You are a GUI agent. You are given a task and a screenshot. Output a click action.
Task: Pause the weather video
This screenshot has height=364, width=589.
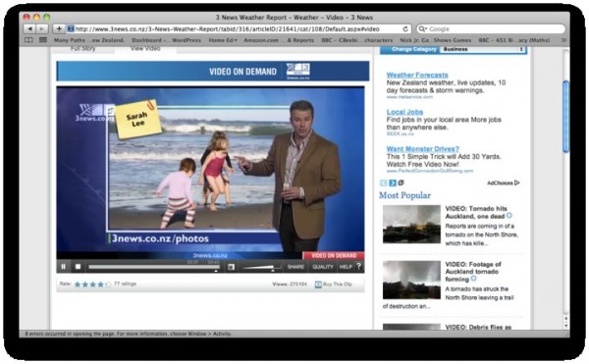(64, 267)
